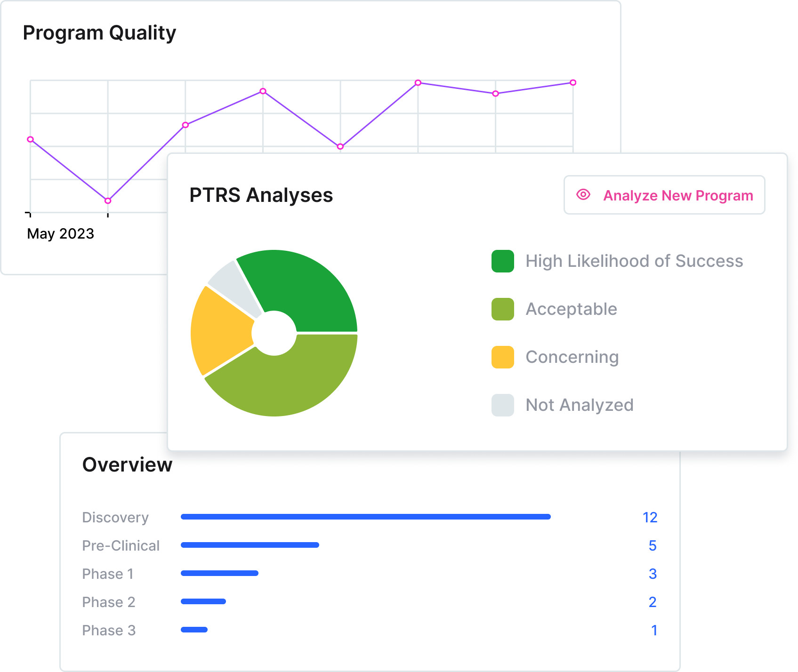Click the Phase 1 count '3'
The width and height of the screenshot is (798, 672).
tap(653, 574)
